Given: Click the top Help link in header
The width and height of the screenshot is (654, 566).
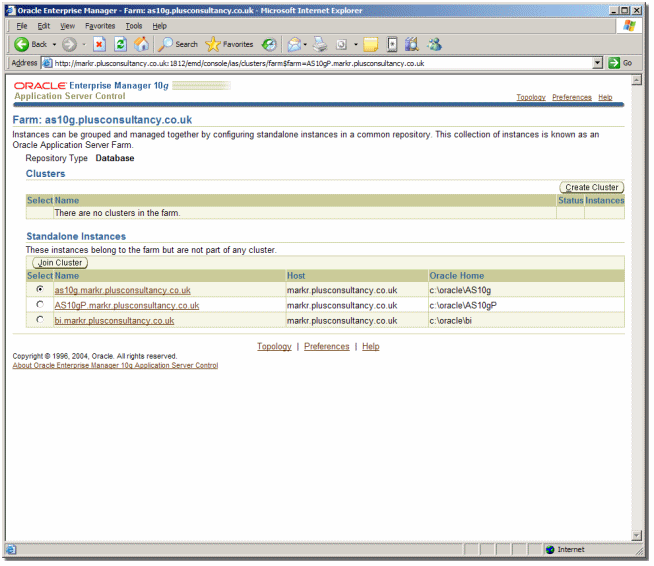Looking at the screenshot, I should [605, 98].
